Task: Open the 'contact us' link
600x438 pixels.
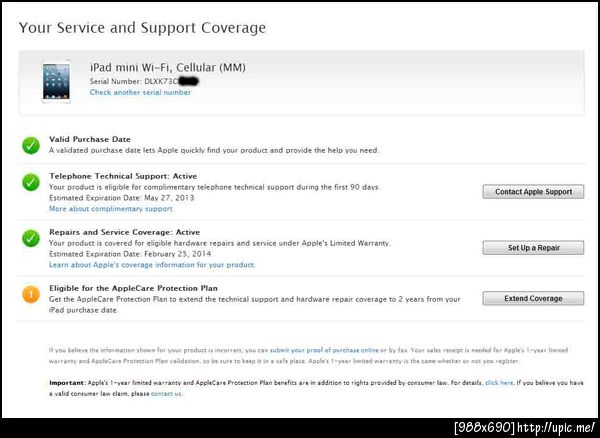Action: point(166,393)
